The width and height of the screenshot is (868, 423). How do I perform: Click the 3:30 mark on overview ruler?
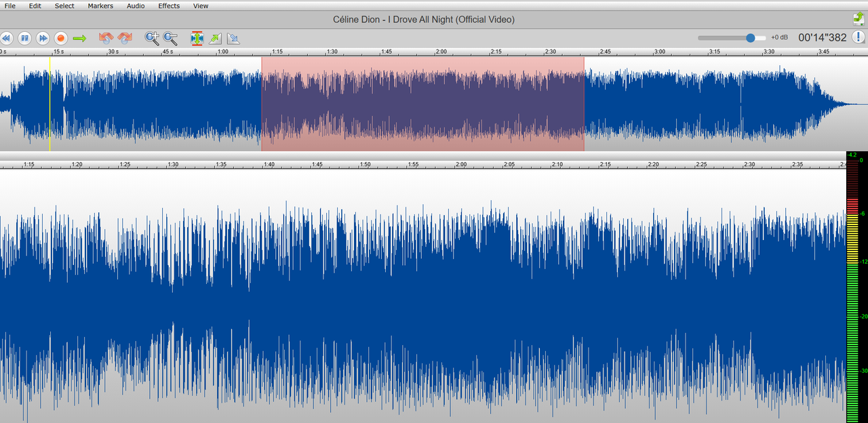click(769, 52)
